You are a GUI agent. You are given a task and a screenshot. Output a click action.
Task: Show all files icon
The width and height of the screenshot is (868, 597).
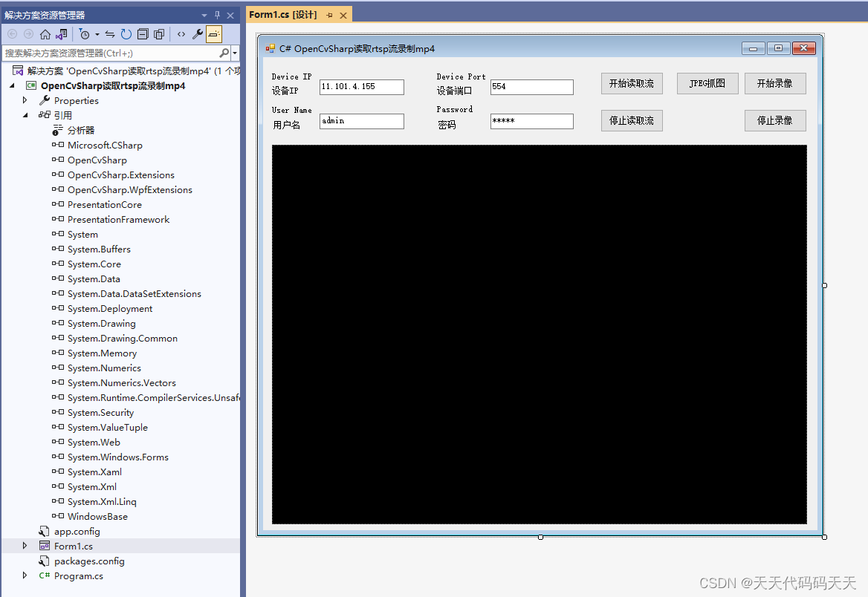[159, 34]
